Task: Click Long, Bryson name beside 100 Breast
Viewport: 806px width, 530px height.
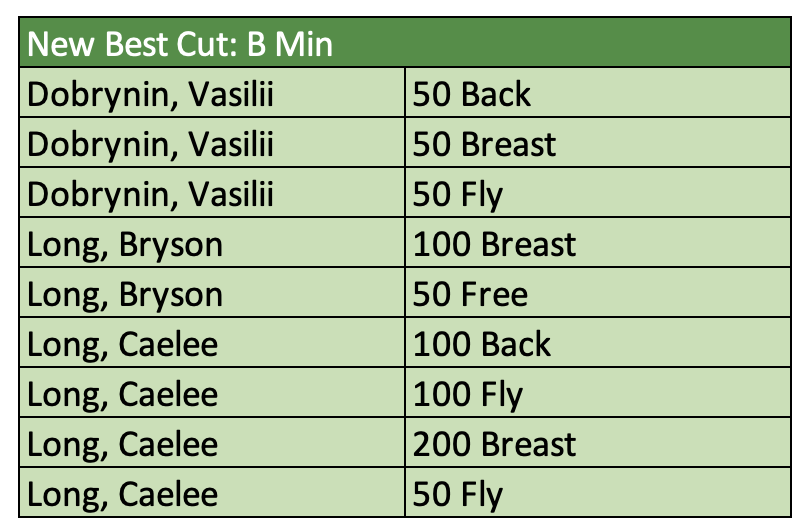Action: coord(125,244)
